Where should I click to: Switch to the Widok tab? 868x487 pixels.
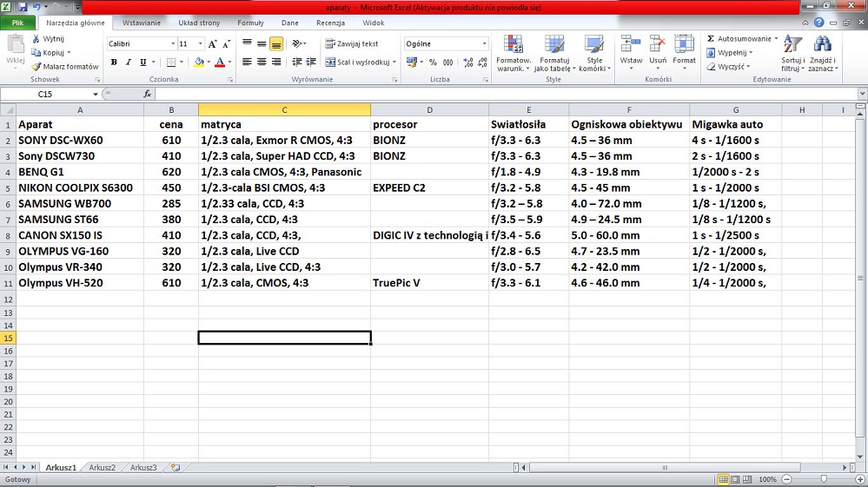click(x=373, y=23)
